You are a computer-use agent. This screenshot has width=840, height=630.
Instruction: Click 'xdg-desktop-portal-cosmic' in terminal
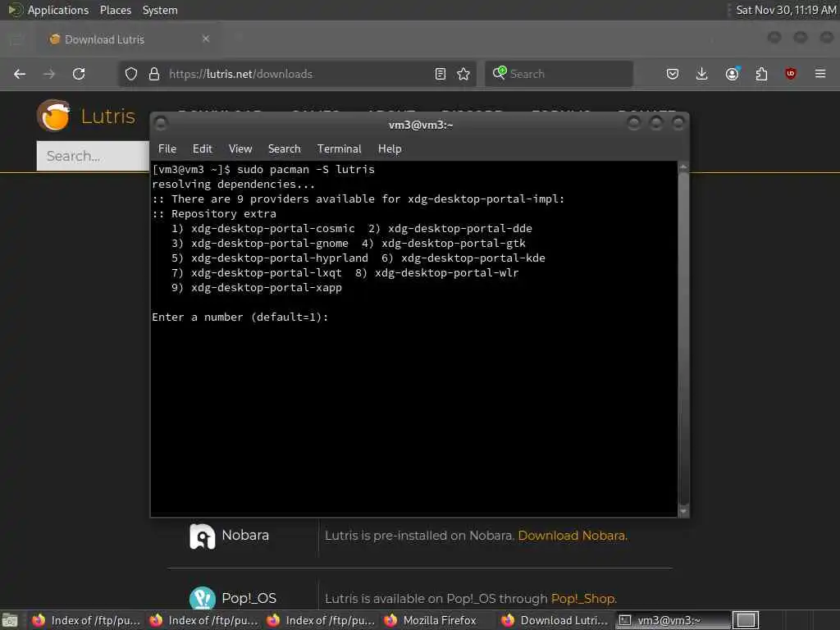coord(272,229)
